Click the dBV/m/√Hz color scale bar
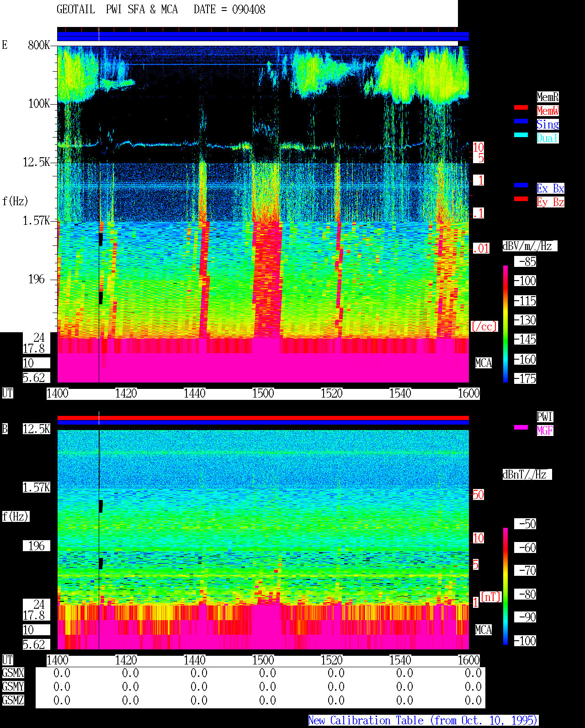 click(x=505, y=324)
